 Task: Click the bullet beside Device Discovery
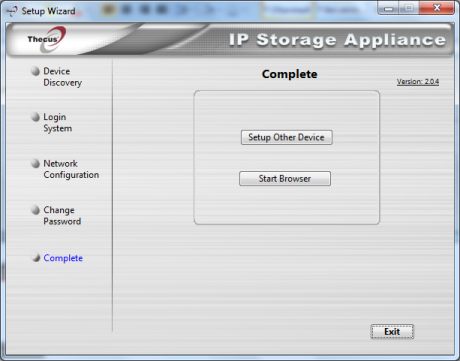(x=35, y=71)
